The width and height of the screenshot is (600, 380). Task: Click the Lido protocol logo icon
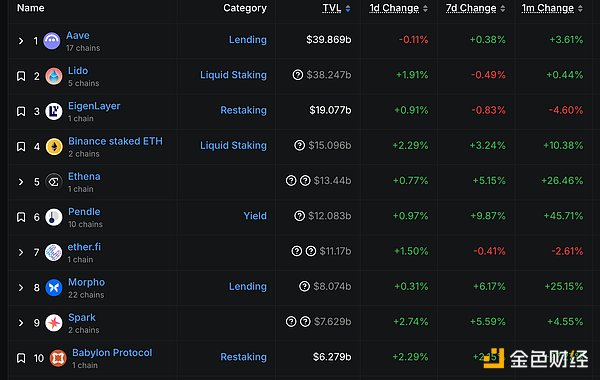tap(54, 76)
